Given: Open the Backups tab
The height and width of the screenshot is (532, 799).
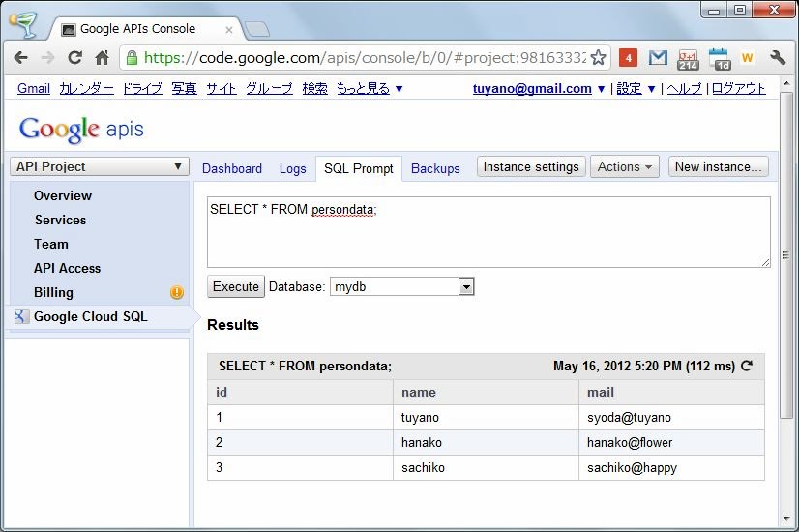Looking at the screenshot, I should pos(435,168).
